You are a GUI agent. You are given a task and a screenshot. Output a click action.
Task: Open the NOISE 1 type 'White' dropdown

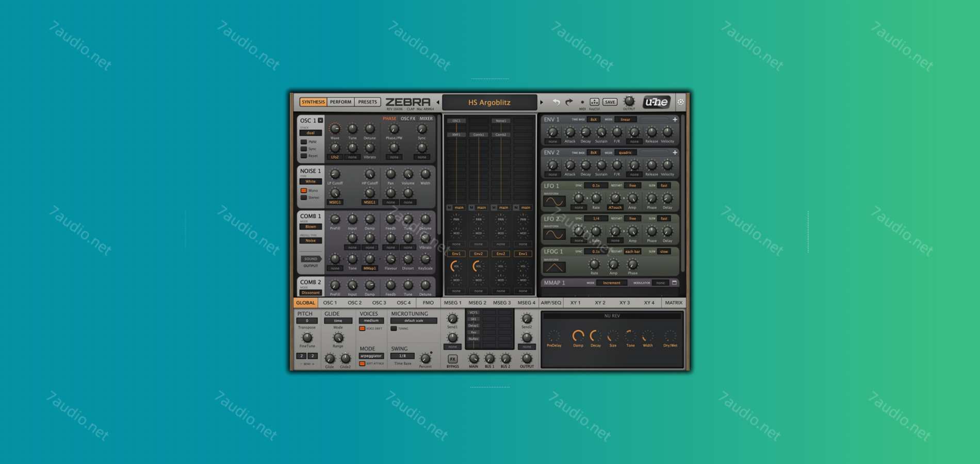pyautogui.click(x=311, y=181)
